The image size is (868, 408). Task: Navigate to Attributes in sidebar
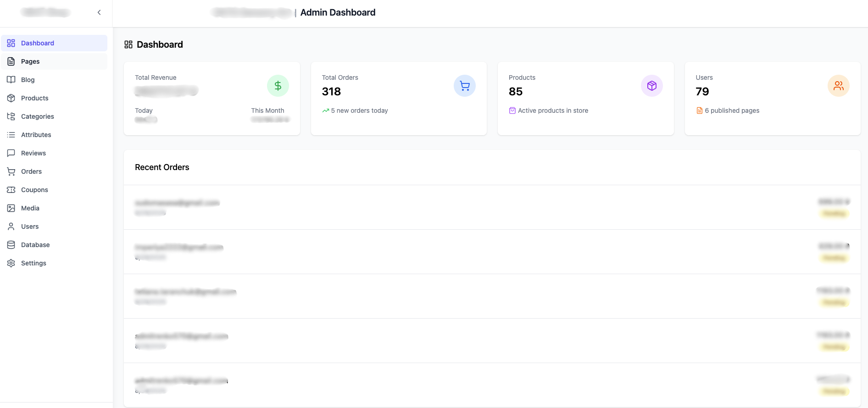[36, 135]
